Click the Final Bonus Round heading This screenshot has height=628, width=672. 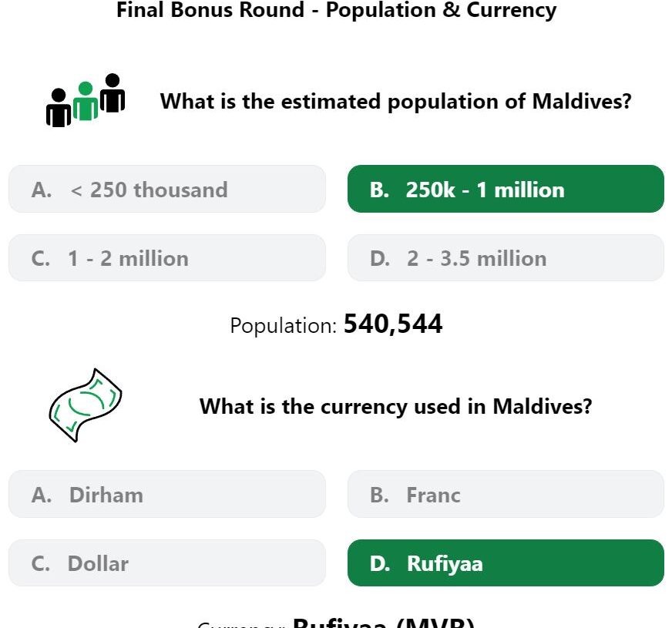(337, 10)
